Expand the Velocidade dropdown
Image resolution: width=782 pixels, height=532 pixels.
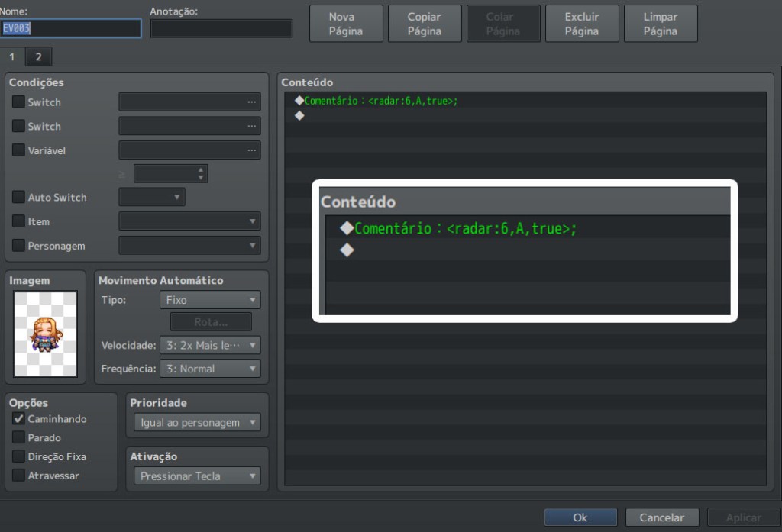click(x=210, y=345)
